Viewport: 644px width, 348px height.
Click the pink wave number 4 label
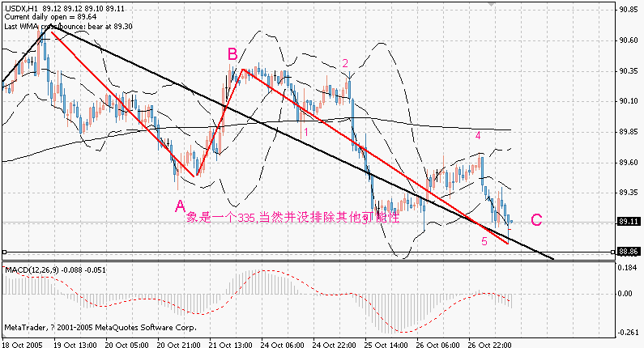[478, 135]
